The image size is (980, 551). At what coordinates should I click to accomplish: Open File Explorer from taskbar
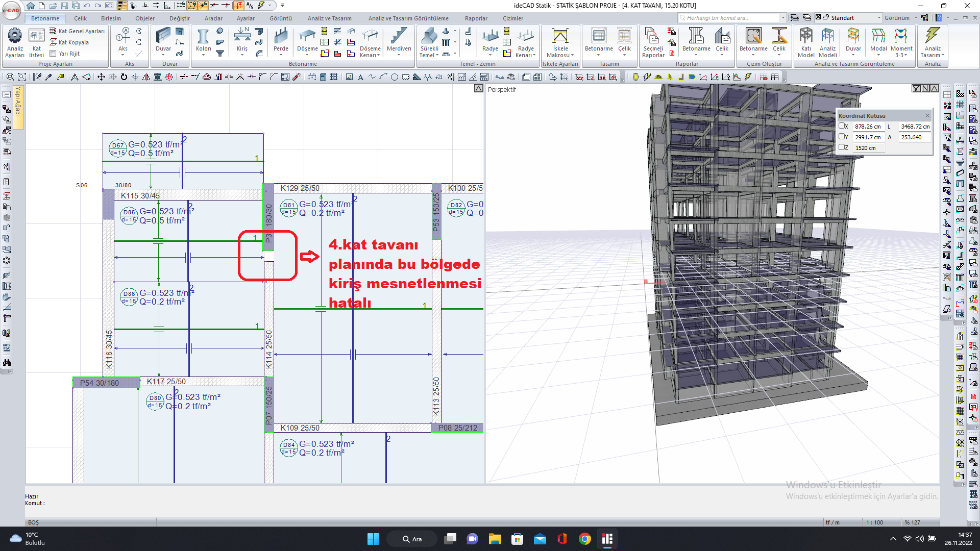[x=495, y=539]
